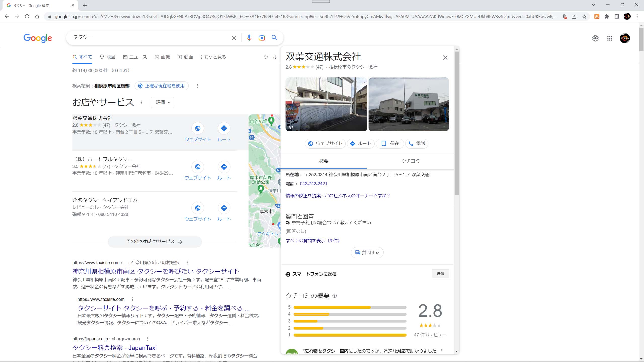Image resolution: width=644 pixels, height=362 pixels.
Task: Open ツール search tools
Action: click(270, 57)
